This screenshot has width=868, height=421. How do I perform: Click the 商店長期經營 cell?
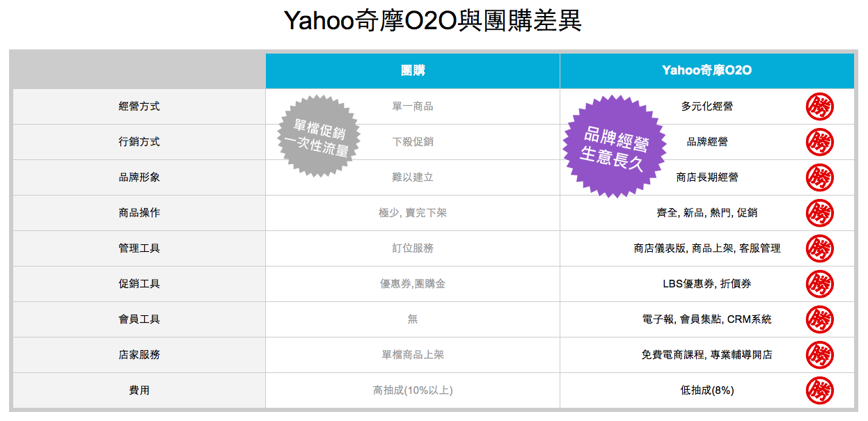(x=707, y=177)
